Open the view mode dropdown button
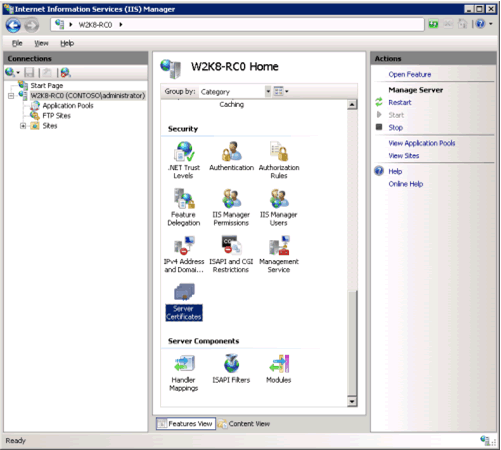The image size is (501, 450). [x=281, y=91]
